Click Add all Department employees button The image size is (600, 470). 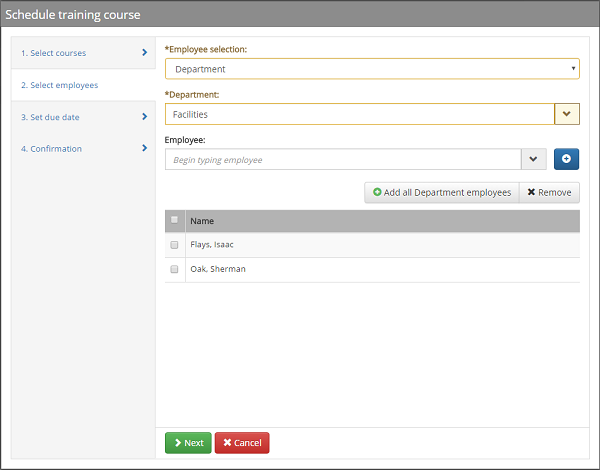(441, 192)
